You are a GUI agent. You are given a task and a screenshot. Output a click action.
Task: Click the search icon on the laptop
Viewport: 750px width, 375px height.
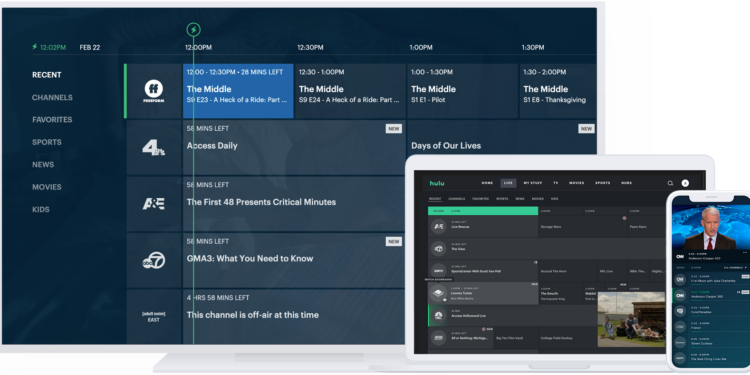pyautogui.click(x=671, y=183)
